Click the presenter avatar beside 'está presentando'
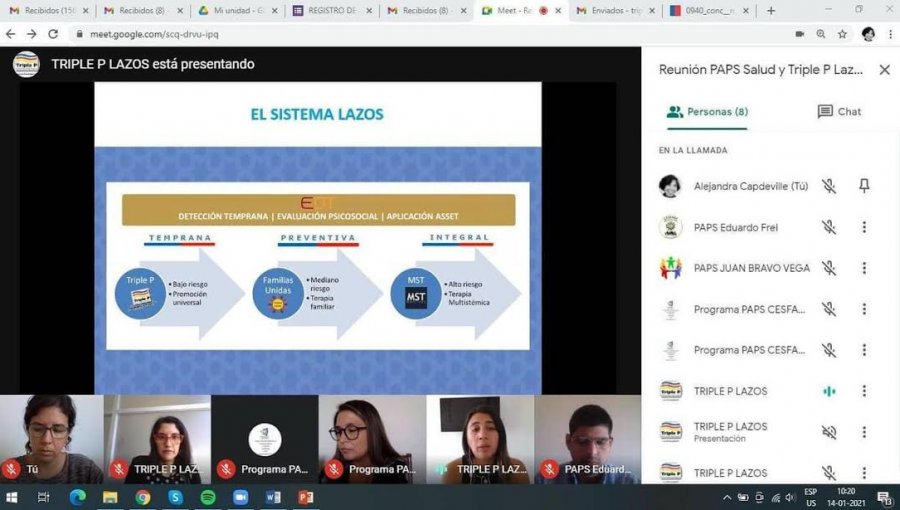 click(x=26, y=64)
